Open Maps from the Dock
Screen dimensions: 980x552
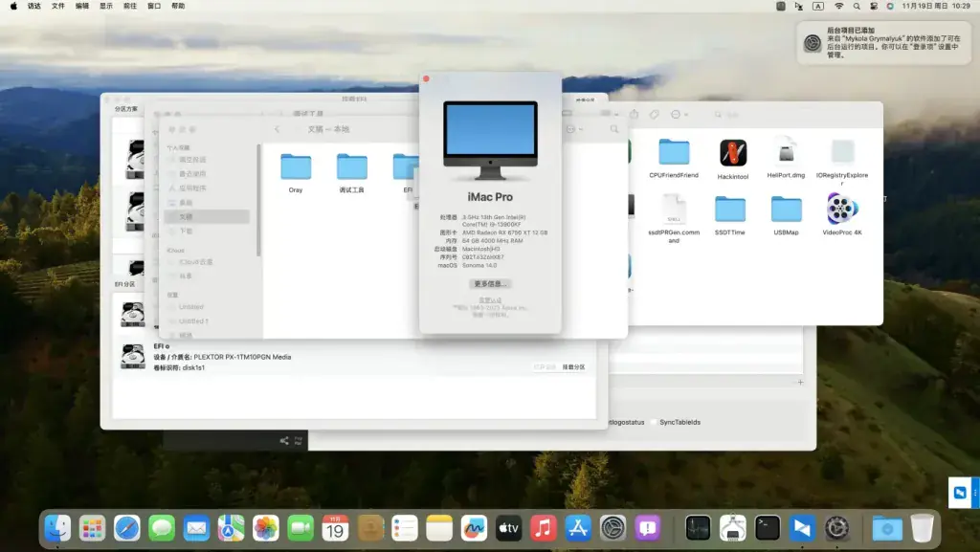pyautogui.click(x=232, y=529)
